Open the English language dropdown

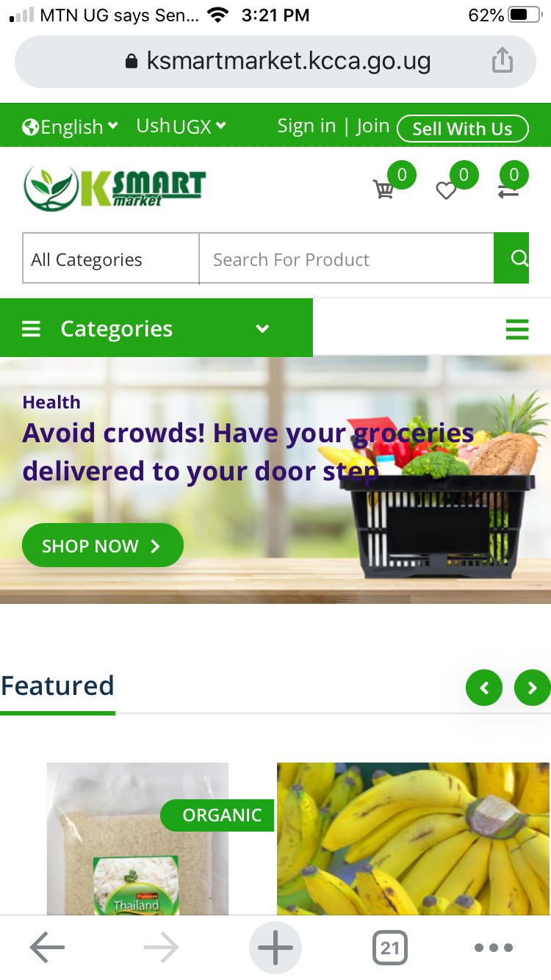click(71, 127)
